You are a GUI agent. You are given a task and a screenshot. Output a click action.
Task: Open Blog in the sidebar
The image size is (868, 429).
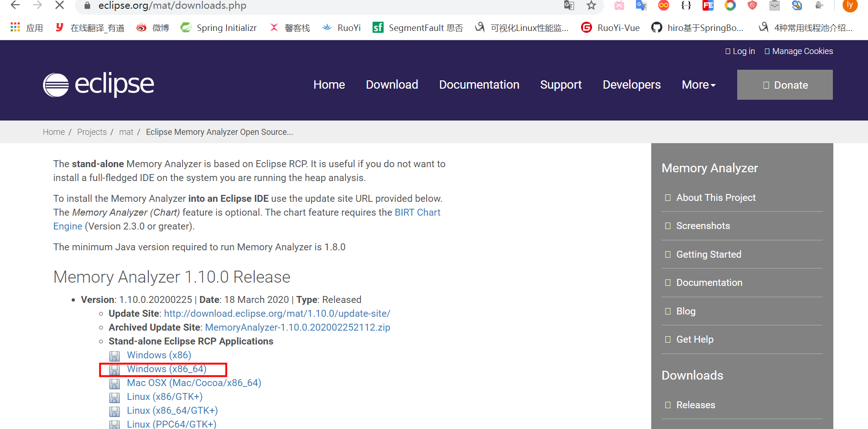pyautogui.click(x=686, y=311)
